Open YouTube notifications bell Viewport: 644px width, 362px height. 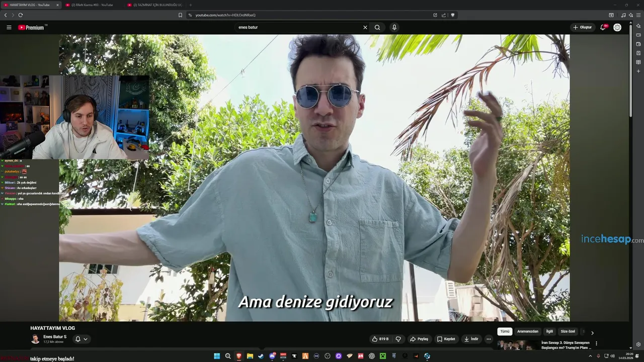pyautogui.click(x=603, y=27)
